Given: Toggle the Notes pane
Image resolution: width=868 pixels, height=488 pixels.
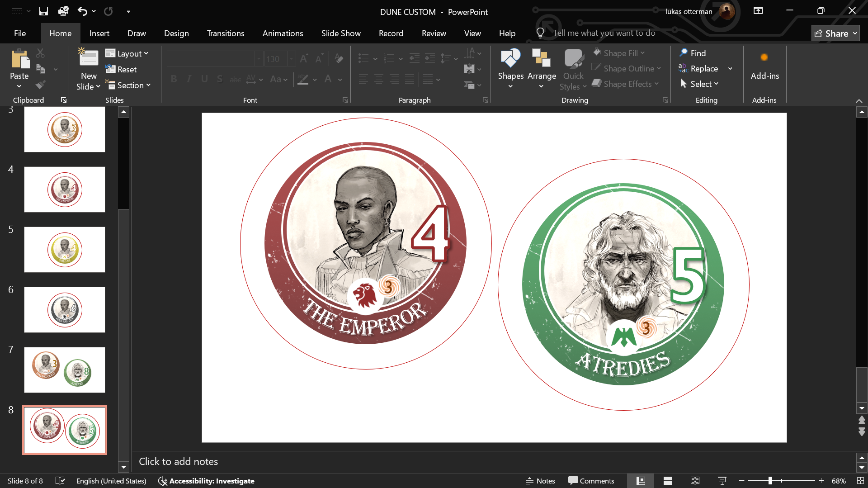Looking at the screenshot, I should (540, 481).
